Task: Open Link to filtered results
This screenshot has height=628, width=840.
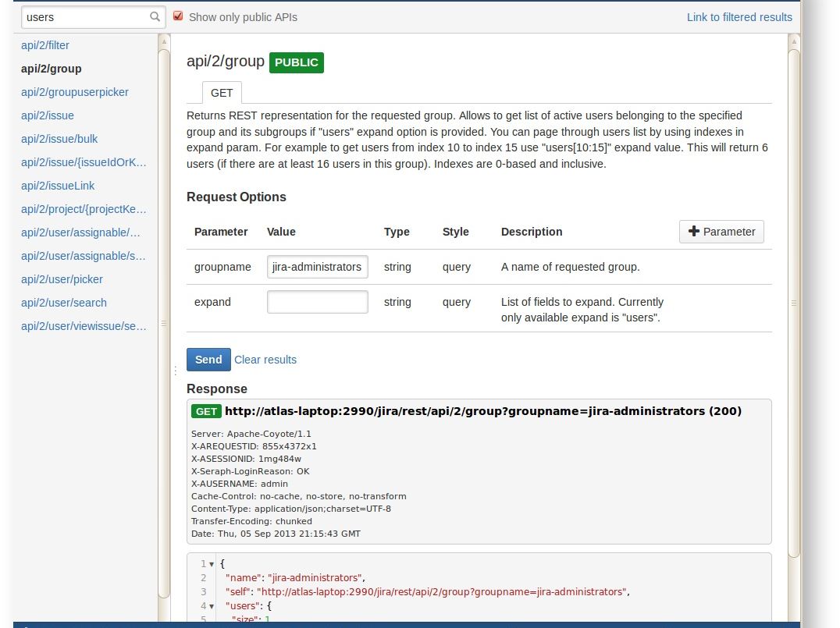Action: pyautogui.click(x=739, y=16)
